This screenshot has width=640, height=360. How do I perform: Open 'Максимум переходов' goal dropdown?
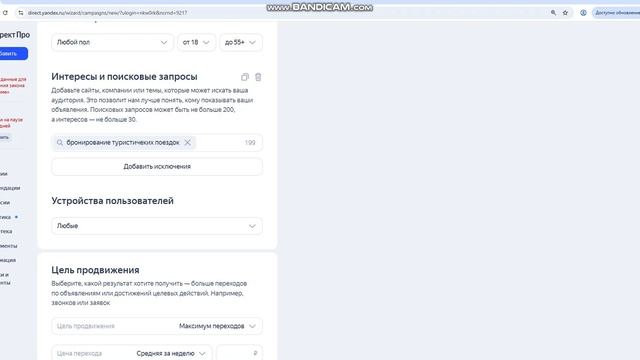coord(157,326)
